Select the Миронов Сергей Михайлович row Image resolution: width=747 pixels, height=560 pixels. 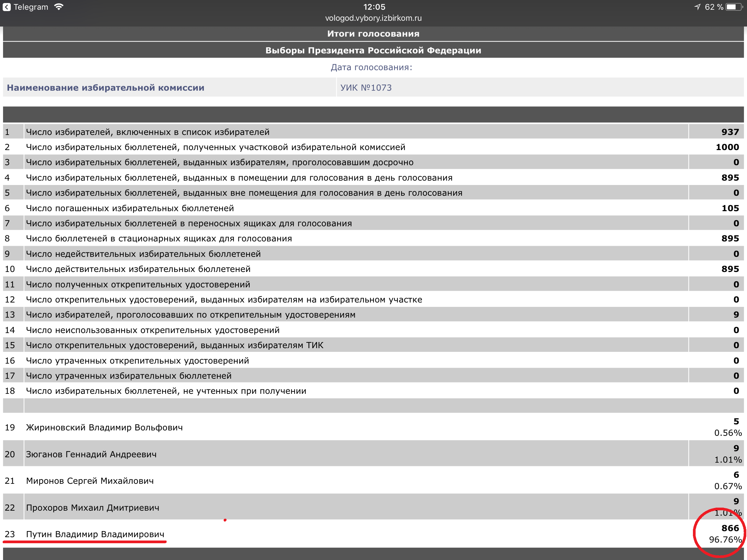[90, 481]
